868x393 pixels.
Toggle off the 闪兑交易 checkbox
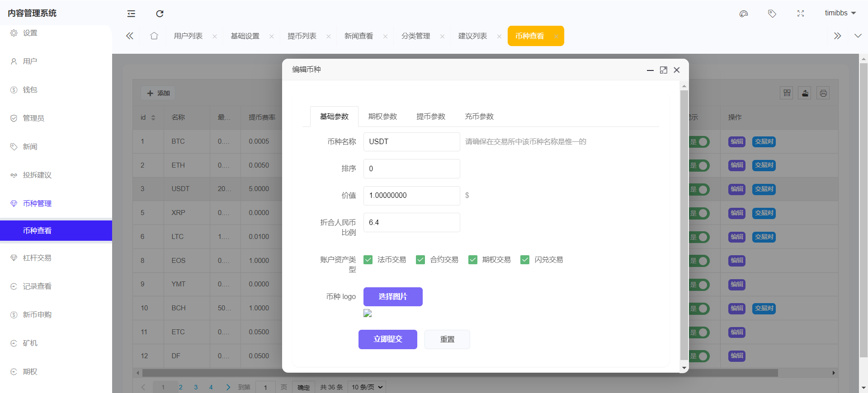coord(525,260)
